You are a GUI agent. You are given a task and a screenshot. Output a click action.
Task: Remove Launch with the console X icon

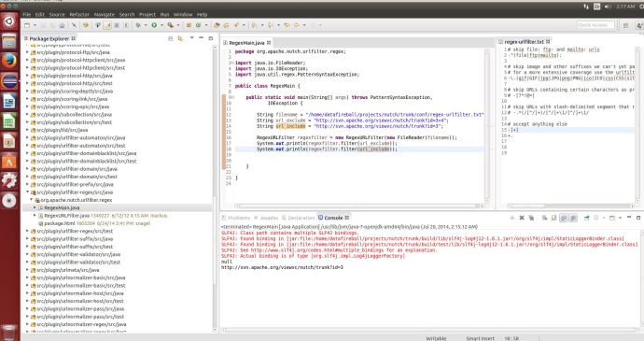[x=522, y=218]
